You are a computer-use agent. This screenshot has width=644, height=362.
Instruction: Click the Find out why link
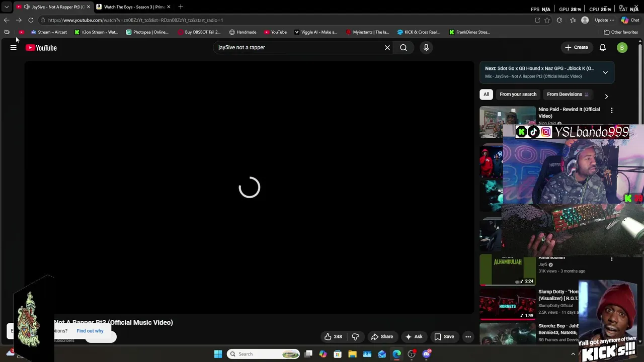tap(90, 331)
